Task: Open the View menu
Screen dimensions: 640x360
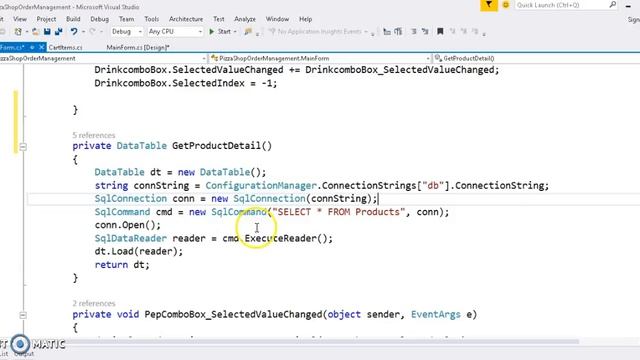Action: [x=20, y=19]
